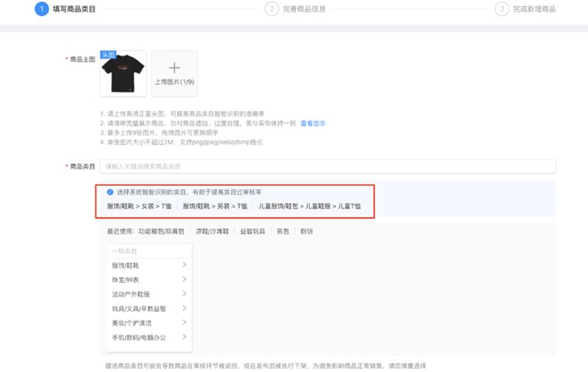This screenshot has width=588, height=372.
Task: Select recent category 凉鞋/沙滩鞋
Action: pyautogui.click(x=212, y=231)
